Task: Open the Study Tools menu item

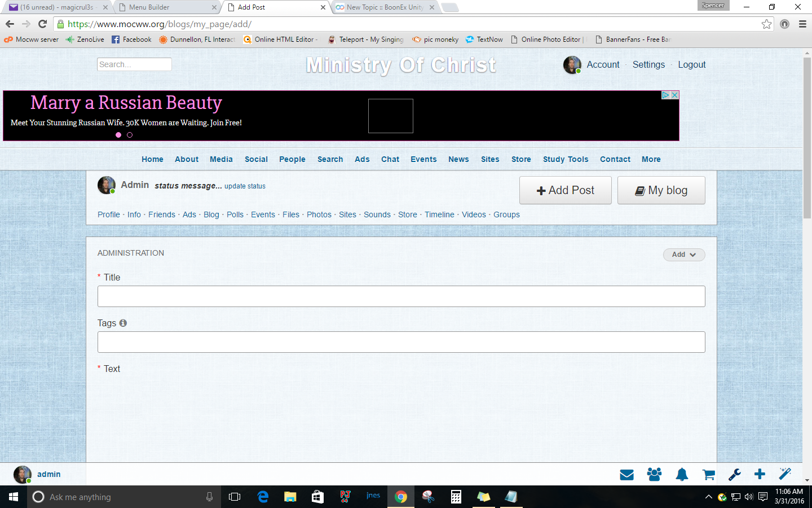Action: [x=565, y=159]
